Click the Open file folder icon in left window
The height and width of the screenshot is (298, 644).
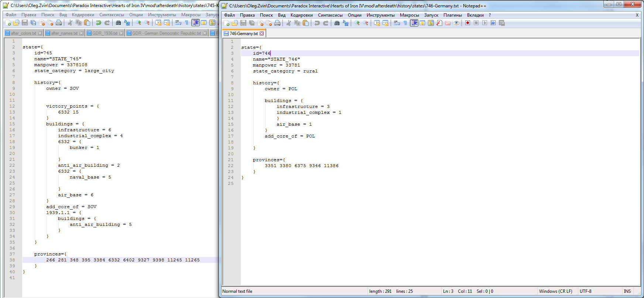coord(16,23)
